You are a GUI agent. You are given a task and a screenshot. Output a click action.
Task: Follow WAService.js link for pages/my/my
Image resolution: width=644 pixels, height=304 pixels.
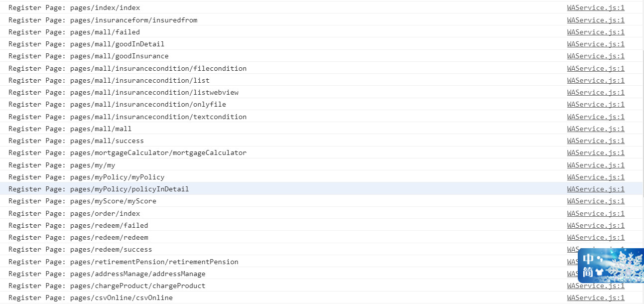[x=595, y=165]
